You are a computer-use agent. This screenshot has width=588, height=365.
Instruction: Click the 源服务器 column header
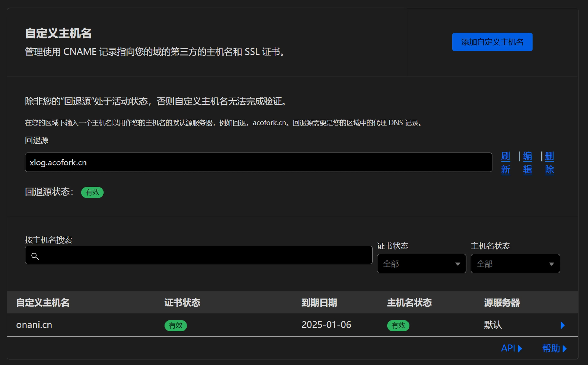(502, 303)
